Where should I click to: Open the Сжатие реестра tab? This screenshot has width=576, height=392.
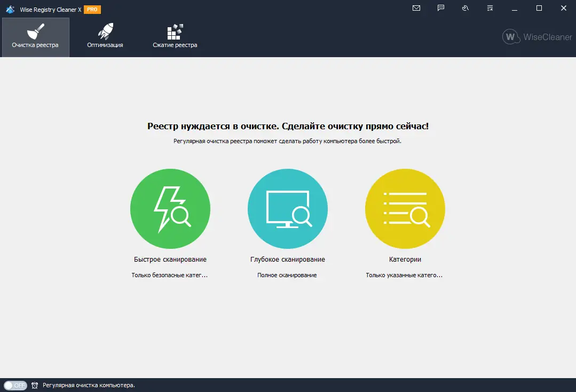[x=175, y=37]
